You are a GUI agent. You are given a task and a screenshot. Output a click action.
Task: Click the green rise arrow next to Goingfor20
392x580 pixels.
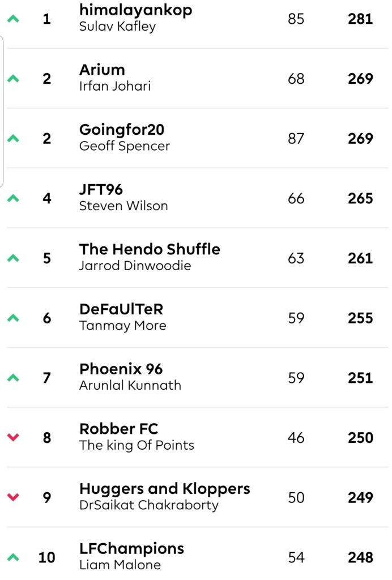pyautogui.click(x=14, y=138)
